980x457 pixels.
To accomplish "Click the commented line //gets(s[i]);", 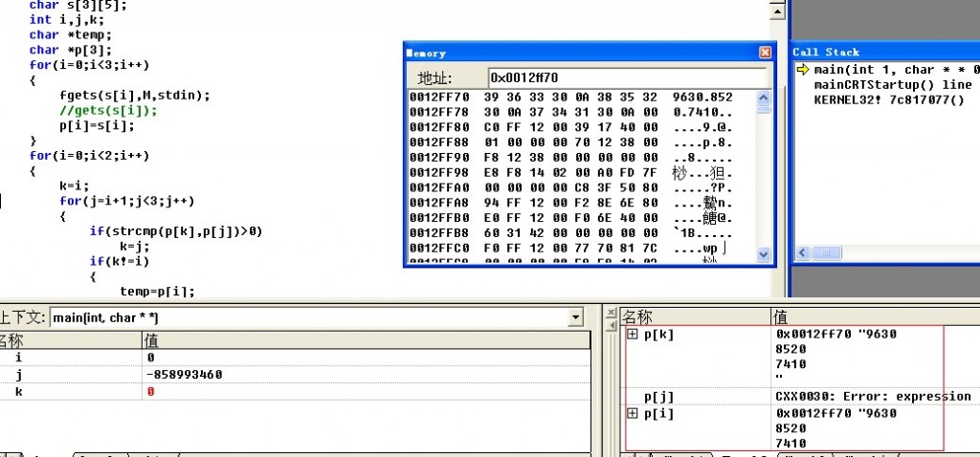I will [108, 111].
